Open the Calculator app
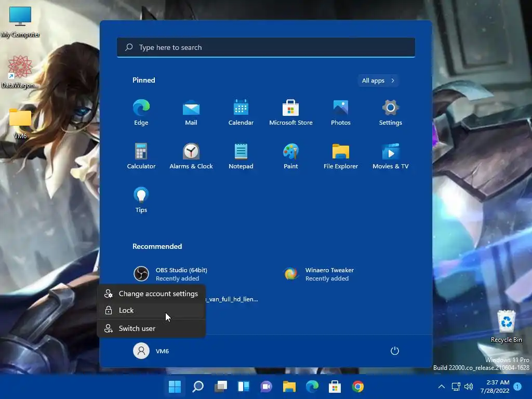532x399 pixels. 141,156
